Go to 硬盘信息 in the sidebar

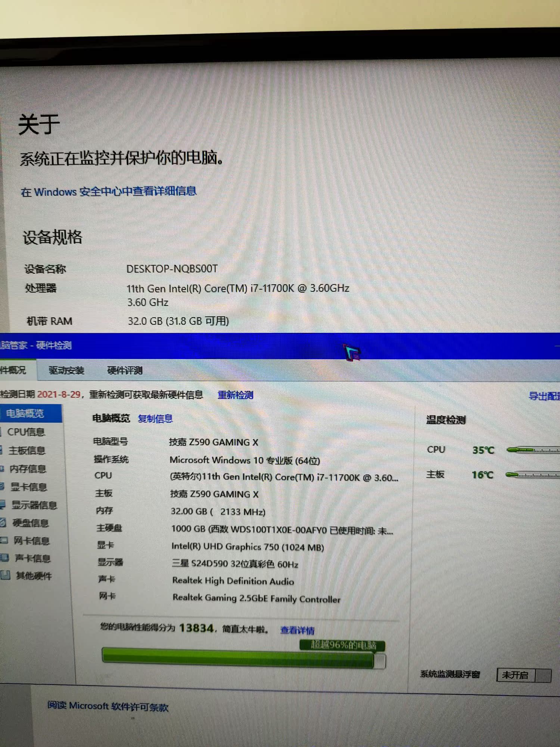pyautogui.click(x=31, y=523)
